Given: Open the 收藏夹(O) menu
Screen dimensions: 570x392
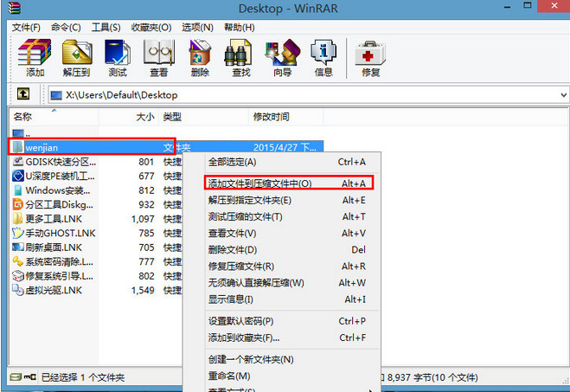Looking at the screenshot, I should pos(151,28).
